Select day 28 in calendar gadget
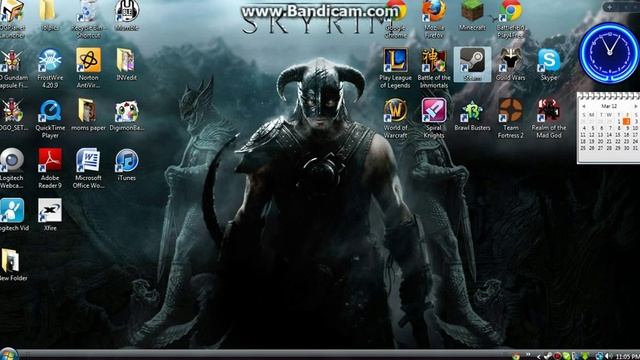 pos(609,148)
